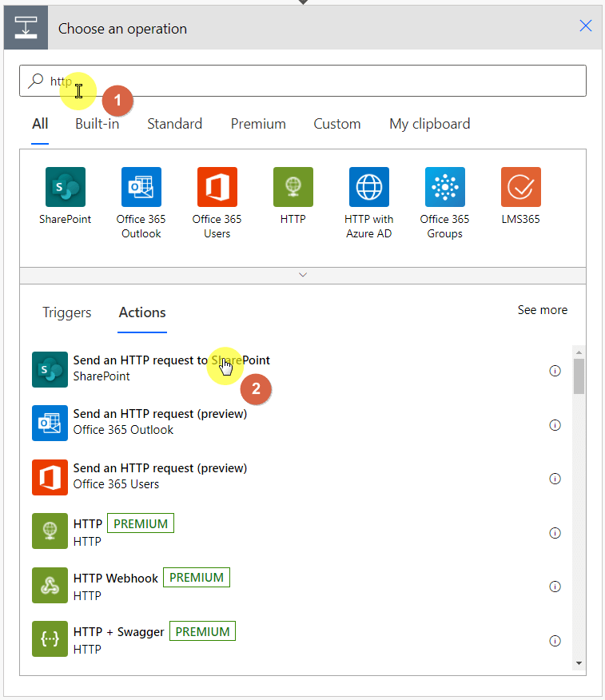
Task: Click the scrollbar down arrow
Action: point(579,663)
